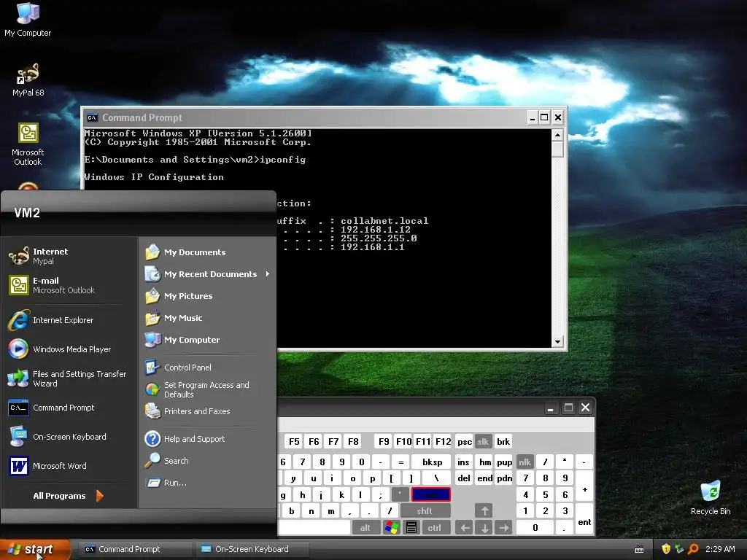Click the psc print screen key

click(x=465, y=441)
